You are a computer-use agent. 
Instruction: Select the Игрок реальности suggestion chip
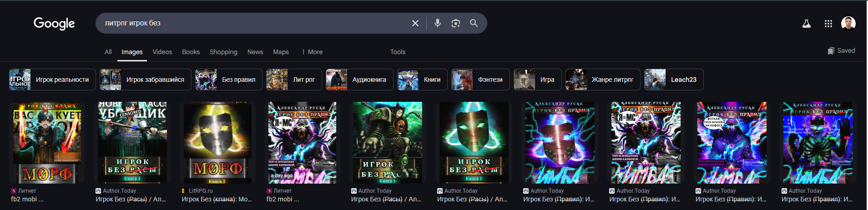(53, 80)
